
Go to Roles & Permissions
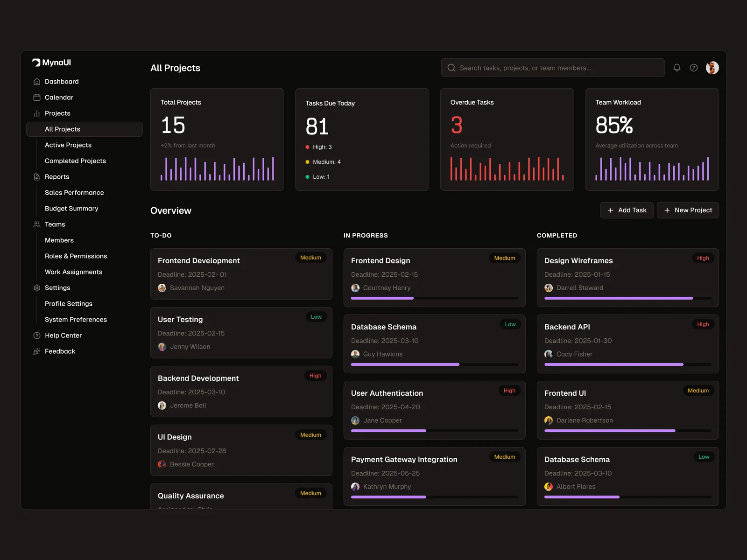point(76,256)
